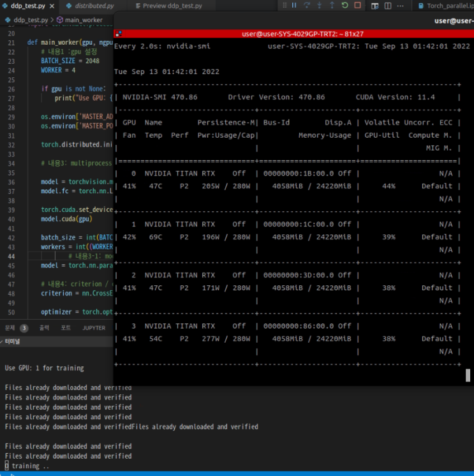Click GPU 0's 44% utilization value

389,186
